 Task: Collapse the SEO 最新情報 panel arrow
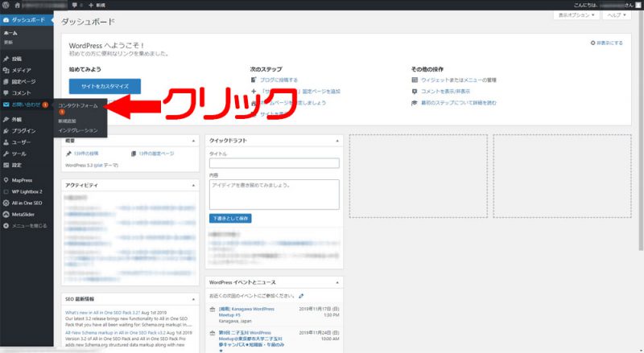[x=193, y=299]
